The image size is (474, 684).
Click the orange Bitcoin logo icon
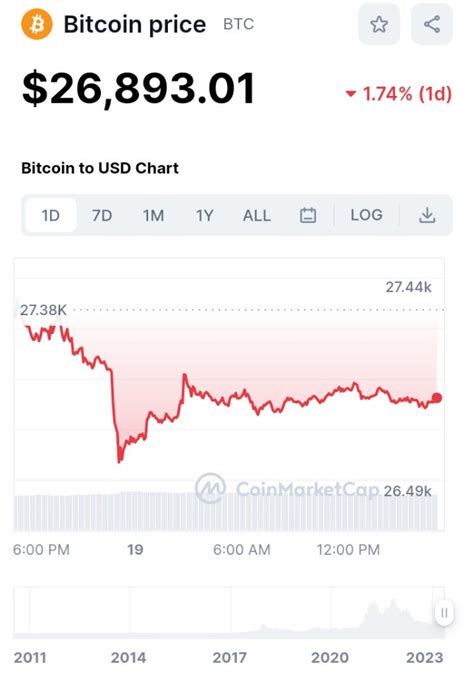pos(37,24)
